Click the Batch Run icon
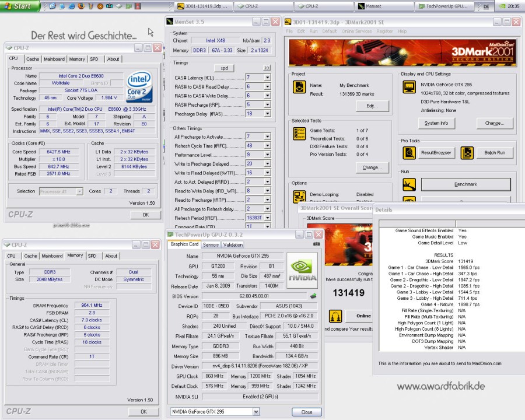This screenshot has height=420, width=525. (x=467, y=153)
